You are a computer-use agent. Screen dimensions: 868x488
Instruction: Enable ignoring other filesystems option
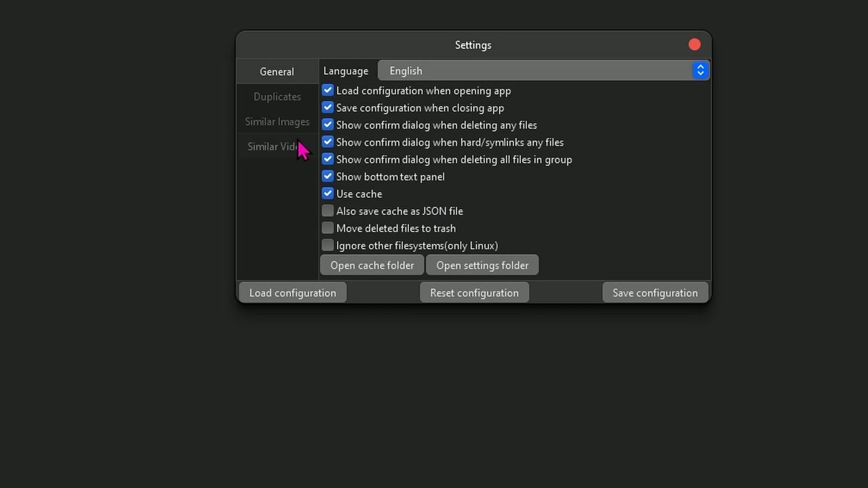point(328,245)
